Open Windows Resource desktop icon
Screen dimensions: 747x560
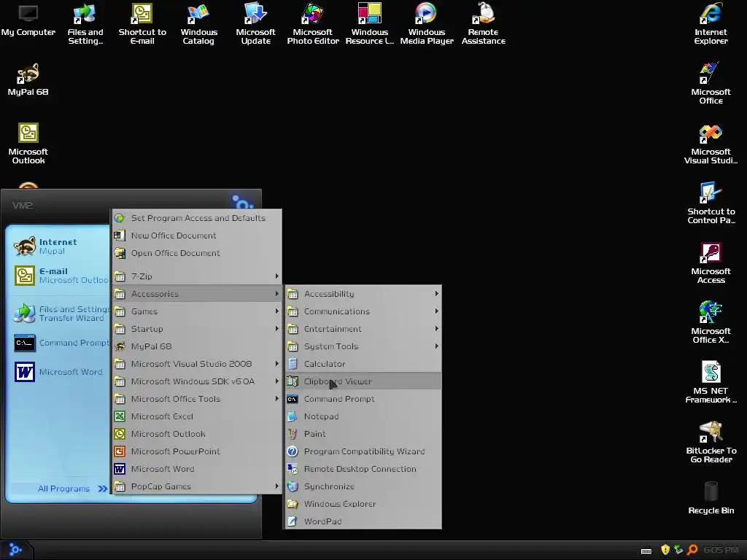tap(370, 24)
